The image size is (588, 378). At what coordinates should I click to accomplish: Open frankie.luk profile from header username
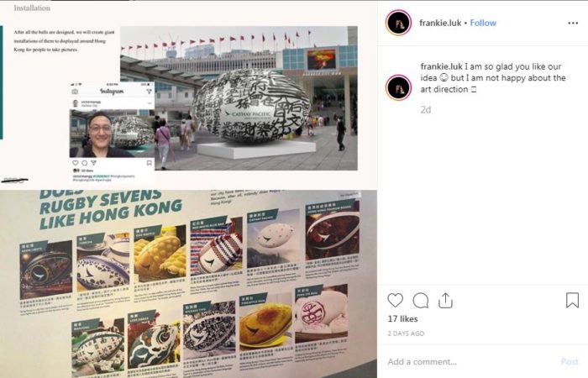pos(440,23)
